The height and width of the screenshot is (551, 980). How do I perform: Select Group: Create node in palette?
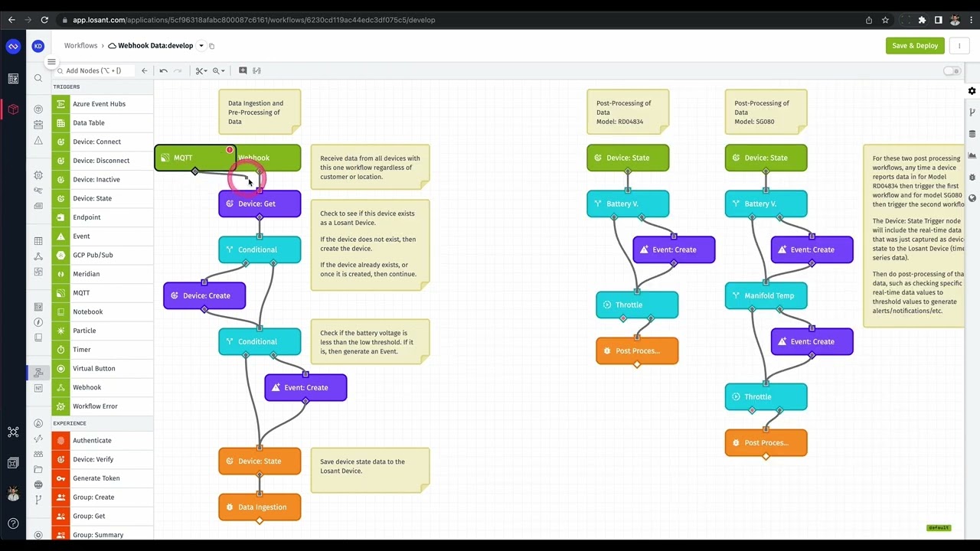(x=103, y=497)
